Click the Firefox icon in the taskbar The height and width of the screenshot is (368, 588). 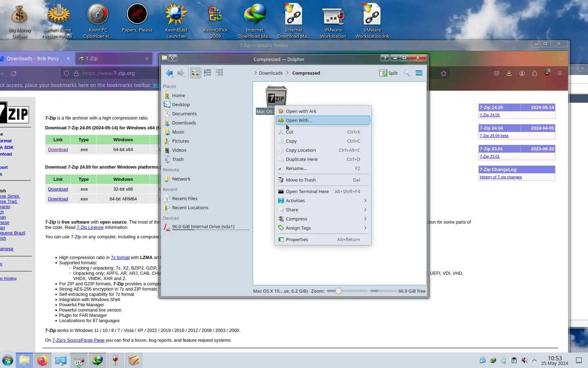tap(43, 360)
